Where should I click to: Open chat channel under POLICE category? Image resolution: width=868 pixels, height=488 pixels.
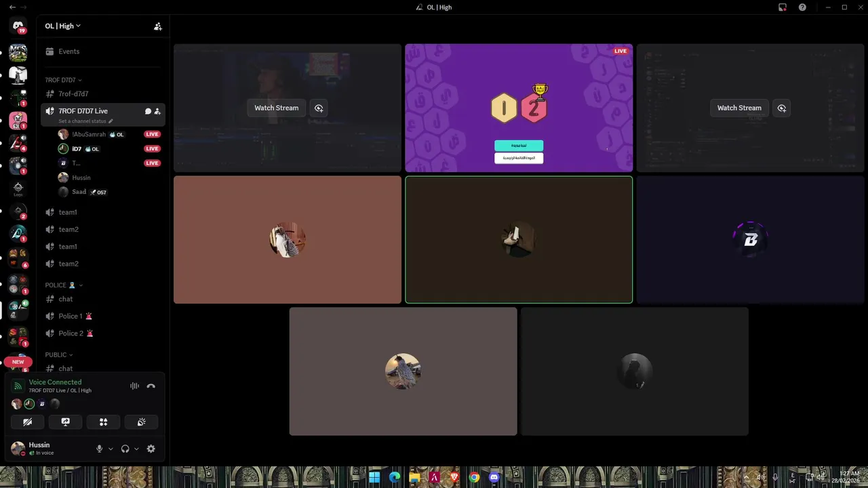(102, 299)
